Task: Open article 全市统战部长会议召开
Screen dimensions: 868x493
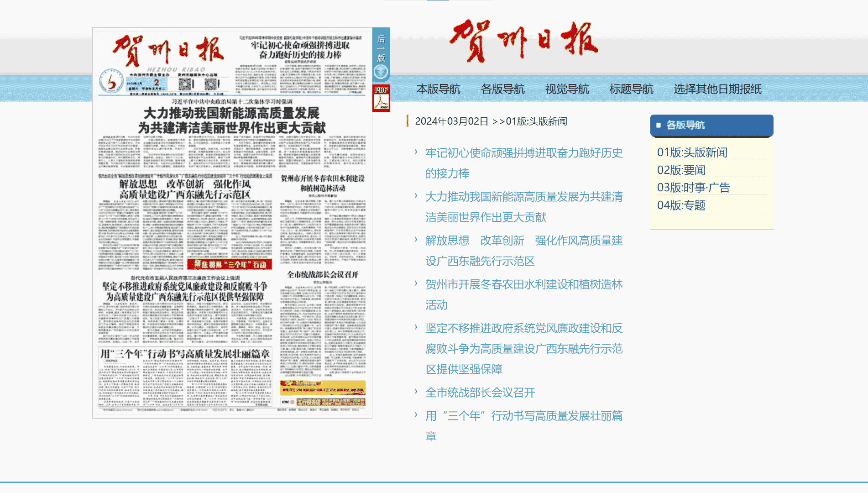Action: pyautogui.click(x=480, y=393)
